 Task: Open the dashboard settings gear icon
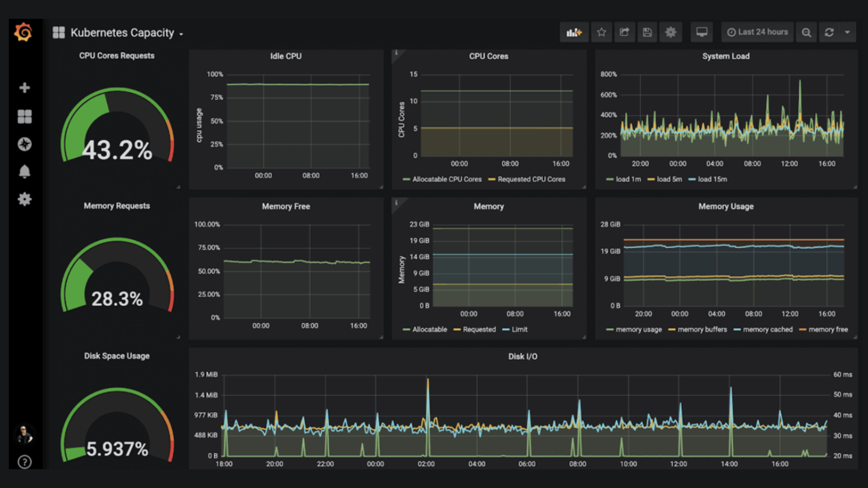click(x=670, y=32)
